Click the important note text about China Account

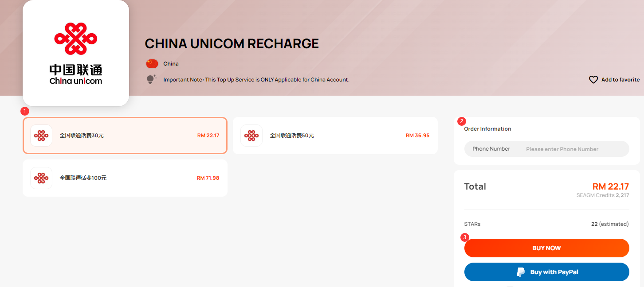point(256,80)
